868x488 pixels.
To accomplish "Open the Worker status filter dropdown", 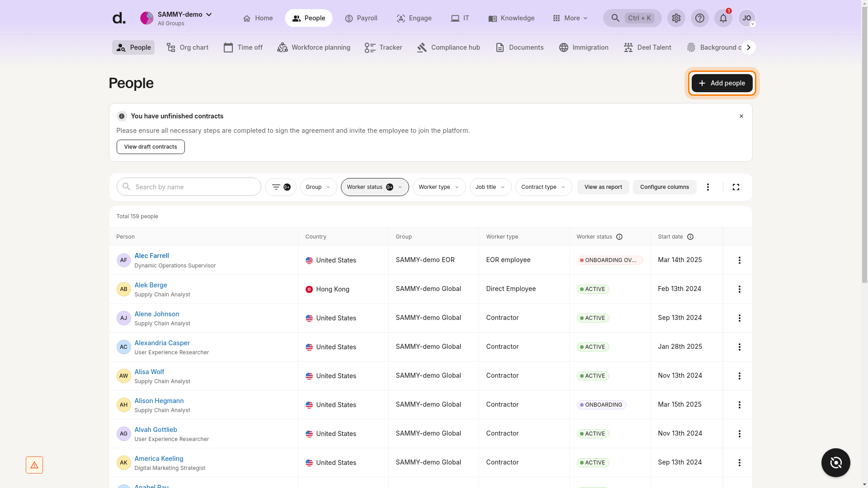I will pyautogui.click(x=374, y=187).
